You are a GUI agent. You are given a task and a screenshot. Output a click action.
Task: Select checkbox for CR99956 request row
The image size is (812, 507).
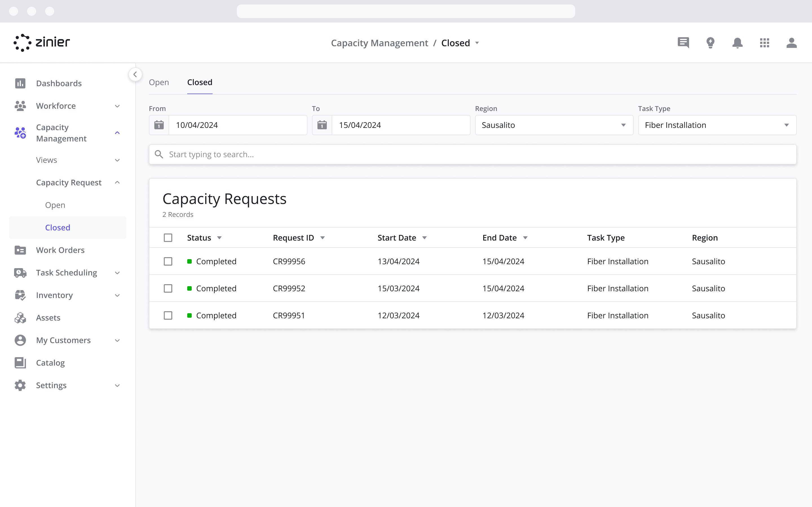click(x=168, y=261)
